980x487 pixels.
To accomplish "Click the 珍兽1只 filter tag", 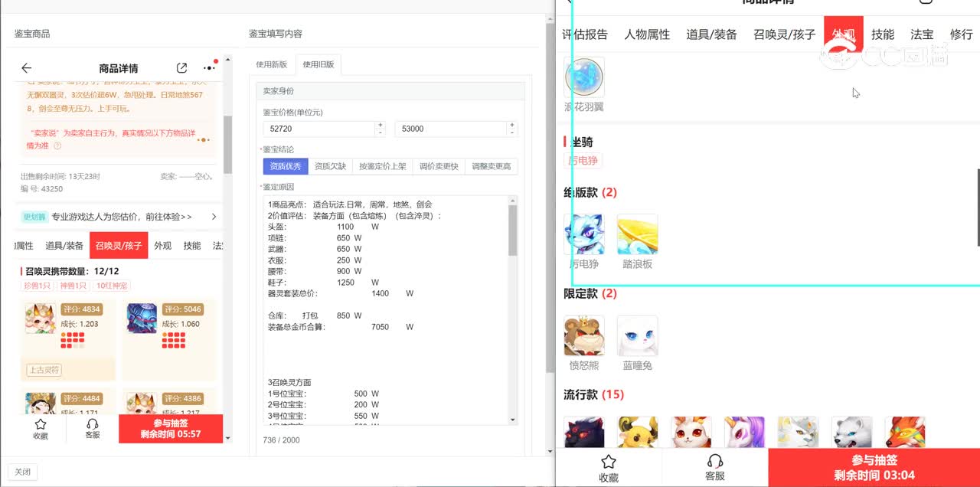I will point(38,286).
